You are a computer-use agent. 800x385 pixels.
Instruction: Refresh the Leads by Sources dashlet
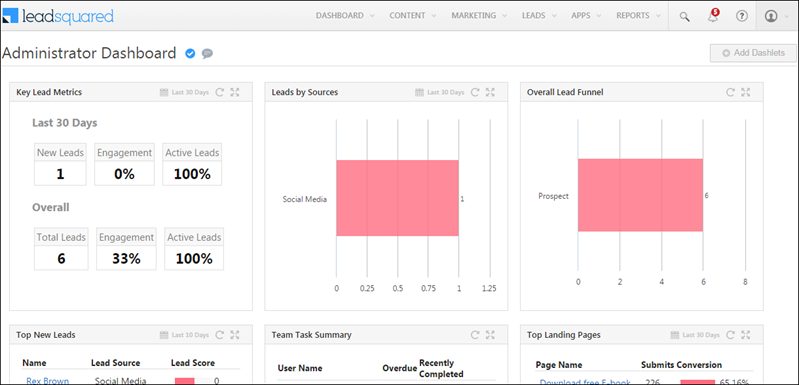(x=475, y=92)
